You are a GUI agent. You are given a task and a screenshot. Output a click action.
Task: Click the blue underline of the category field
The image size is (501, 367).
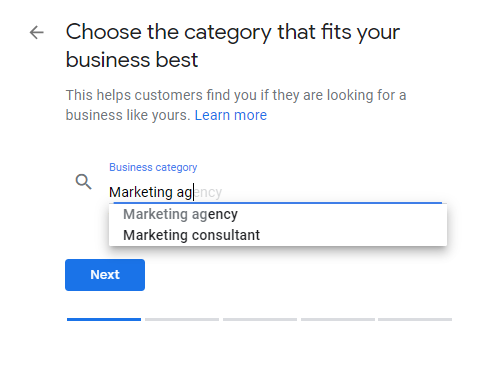click(x=278, y=202)
